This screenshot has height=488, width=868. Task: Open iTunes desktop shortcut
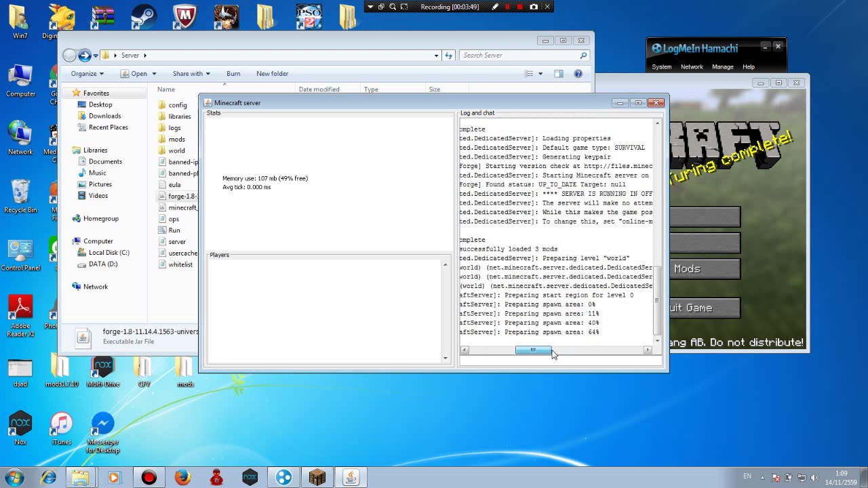(x=61, y=429)
